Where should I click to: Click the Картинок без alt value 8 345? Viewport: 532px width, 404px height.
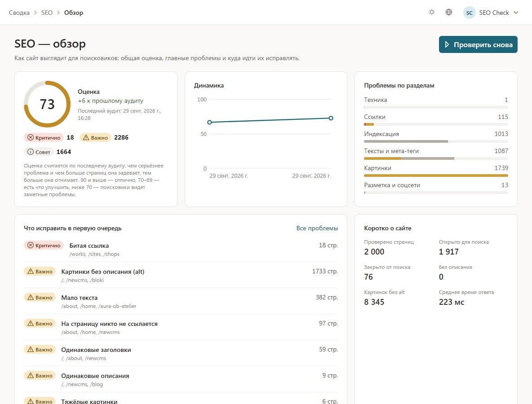[374, 302]
